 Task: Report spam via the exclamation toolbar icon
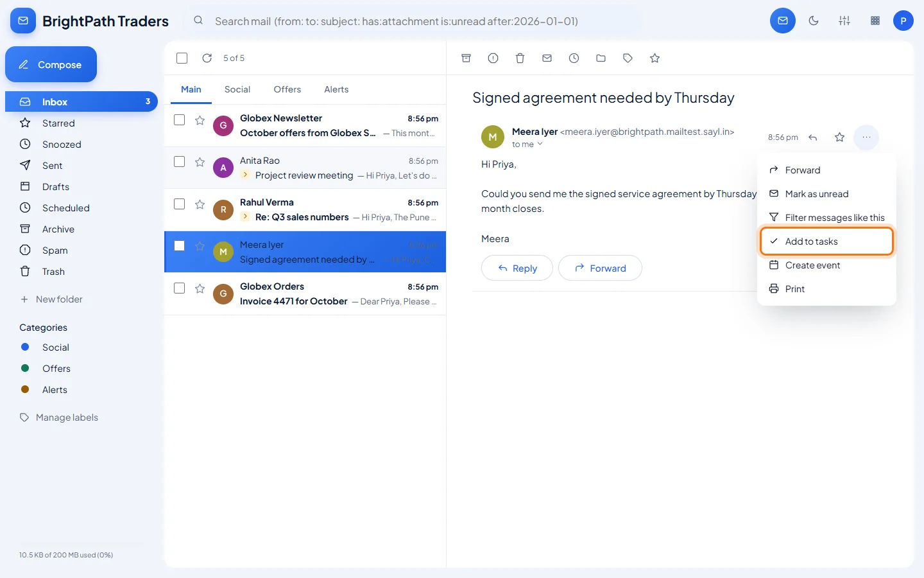point(493,58)
